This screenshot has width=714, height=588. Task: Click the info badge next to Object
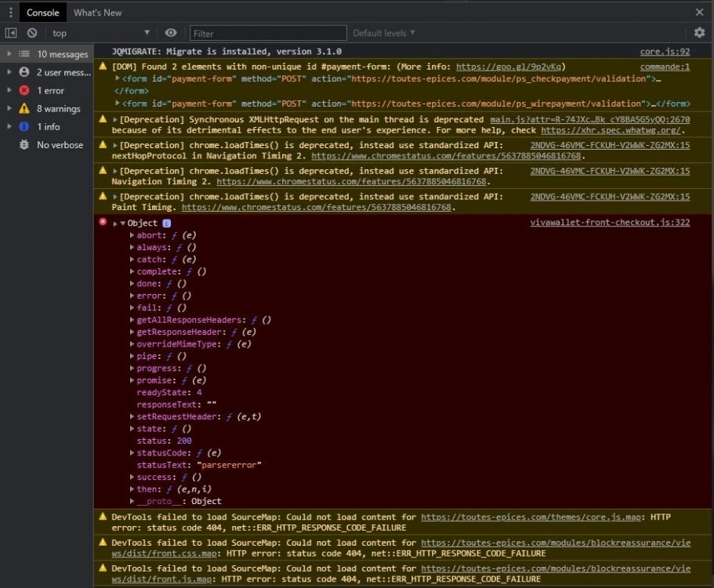tap(166, 223)
